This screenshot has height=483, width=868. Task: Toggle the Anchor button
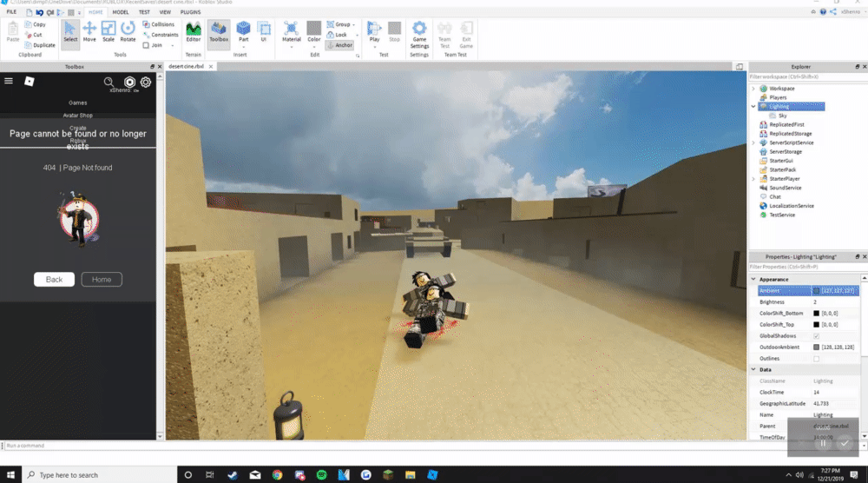pos(340,45)
